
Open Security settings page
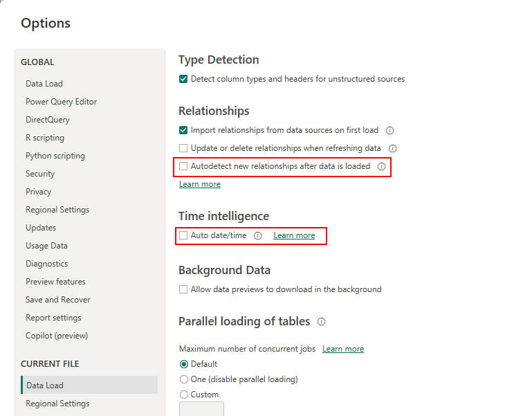(40, 174)
